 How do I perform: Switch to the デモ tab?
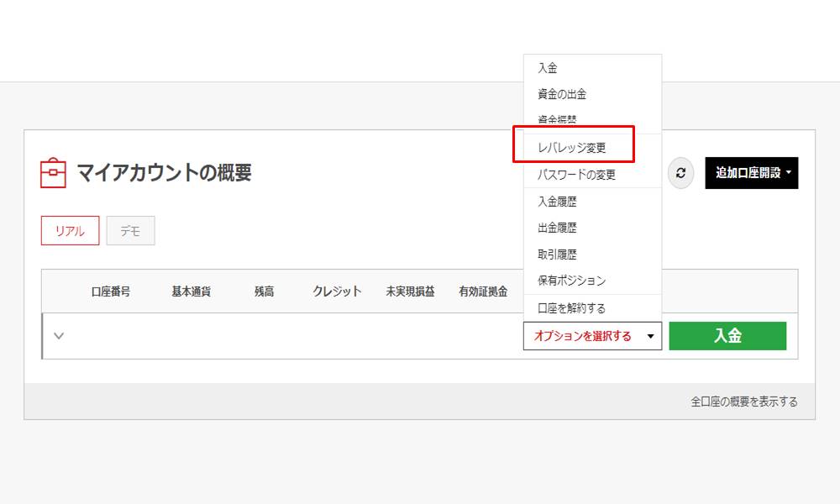pyautogui.click(x=130, y=231)
